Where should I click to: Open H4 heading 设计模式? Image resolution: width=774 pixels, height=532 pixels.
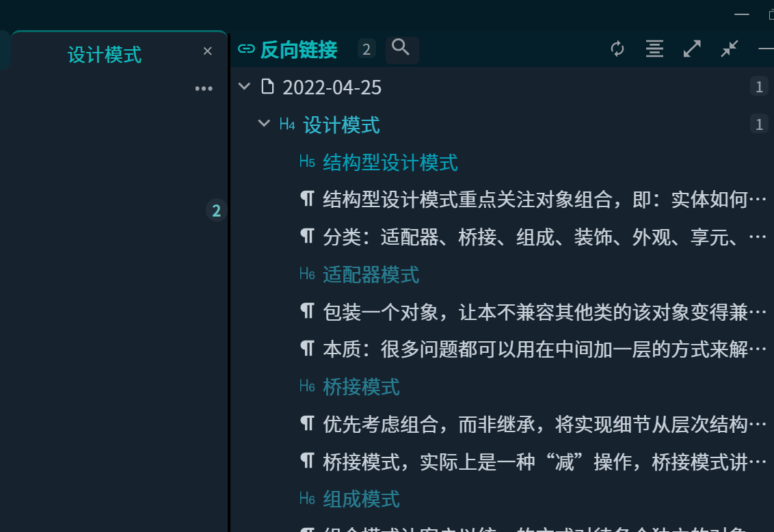click(x=341, y=125)
